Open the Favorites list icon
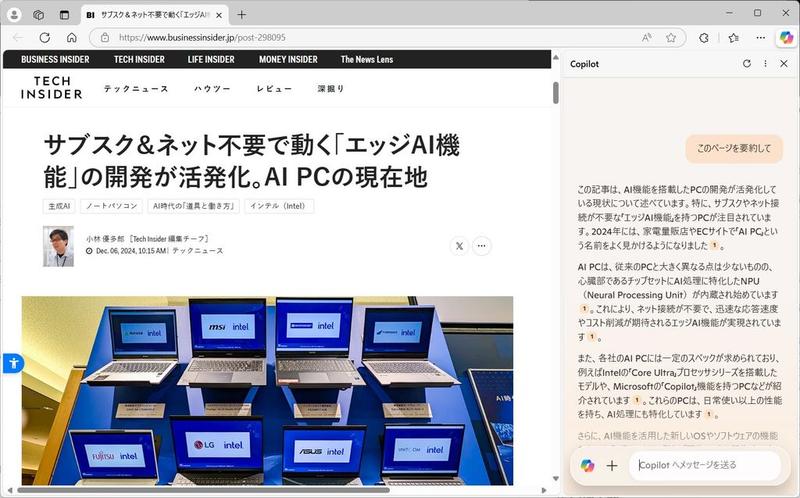 click(x=734, y=37)
